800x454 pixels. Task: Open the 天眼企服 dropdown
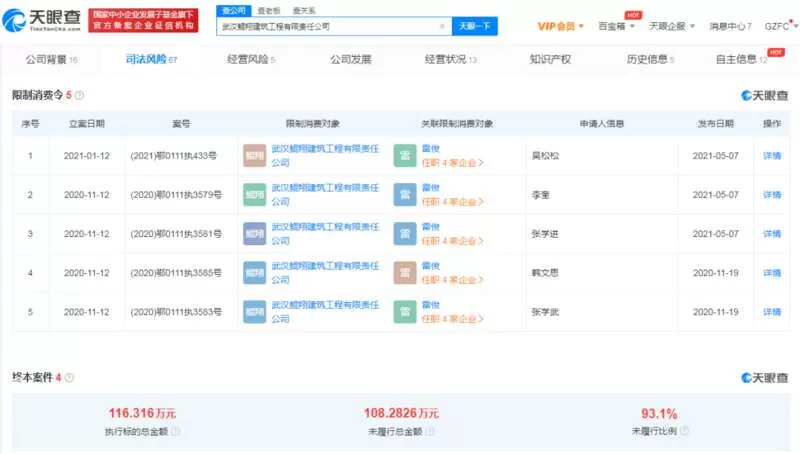672,26
